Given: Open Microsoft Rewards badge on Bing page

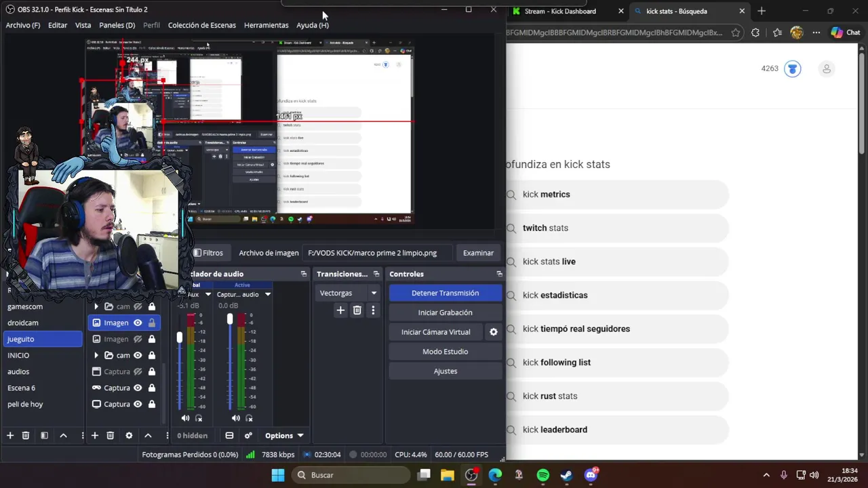Looking at the screenshot, I should pyautogui.click(x=793, y=68).
